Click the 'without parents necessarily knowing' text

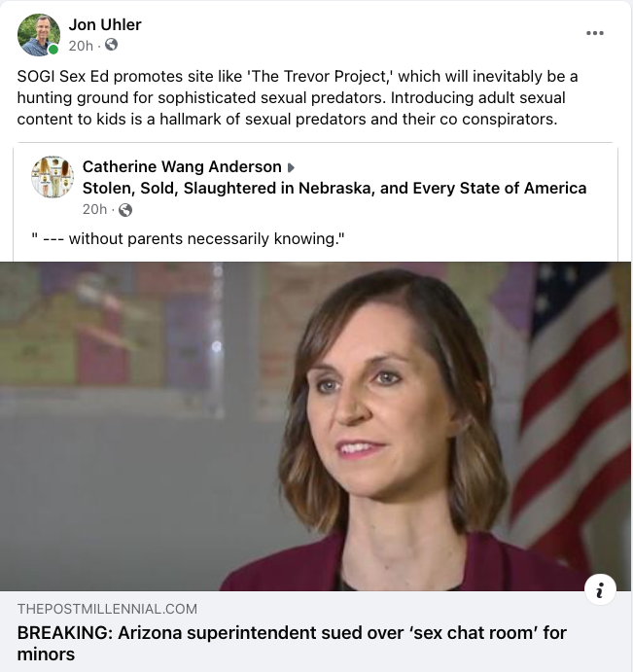click(x=188, y=238)
